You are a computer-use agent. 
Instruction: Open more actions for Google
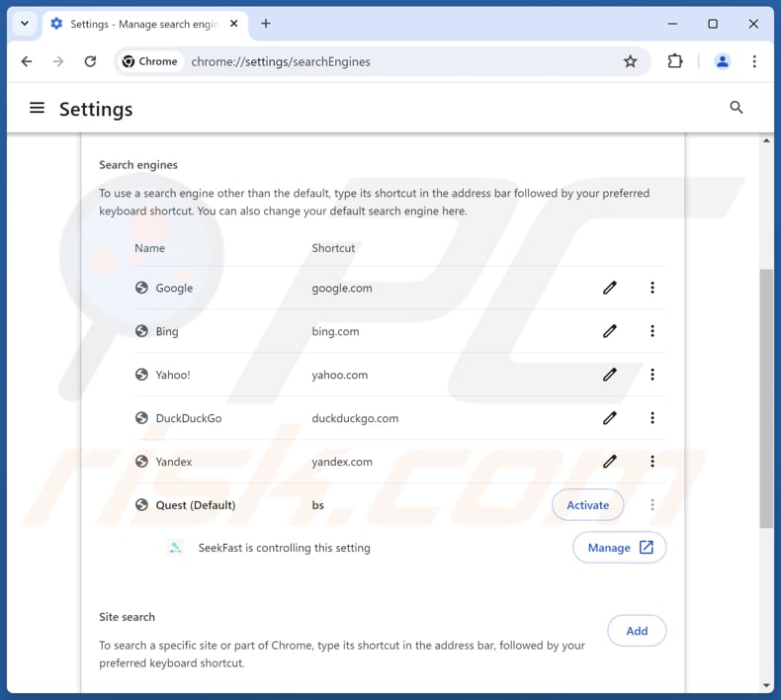click(652, 288)
